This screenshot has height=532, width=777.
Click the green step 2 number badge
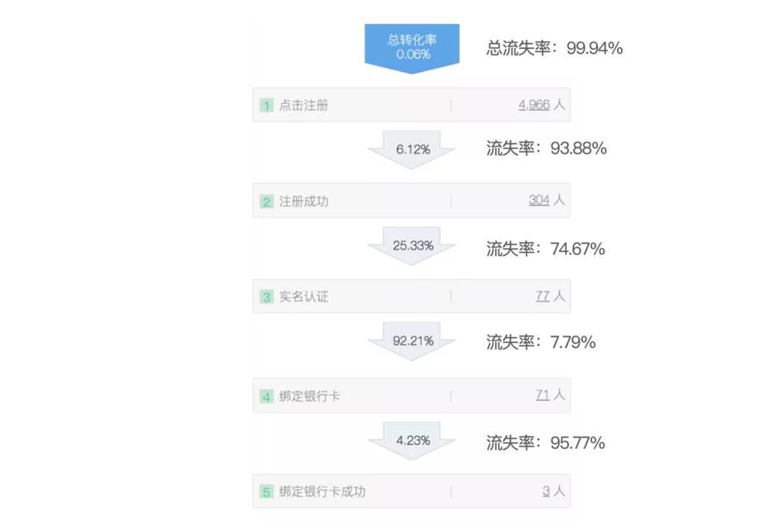click(267, 202)
